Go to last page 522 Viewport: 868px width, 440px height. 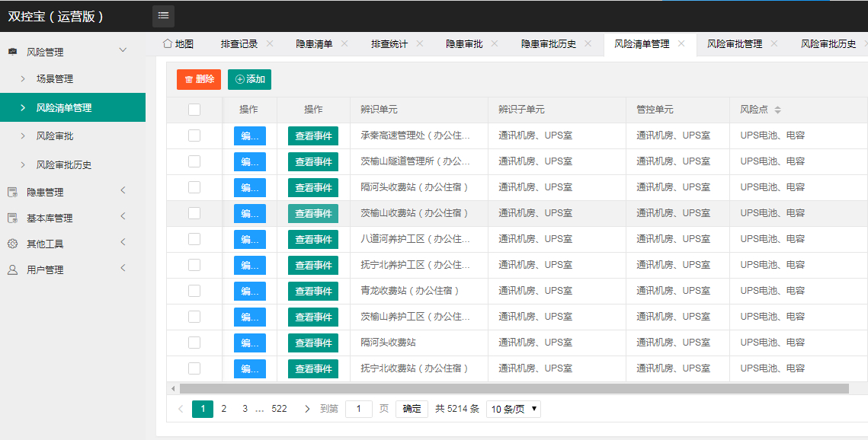click(279, 409)
